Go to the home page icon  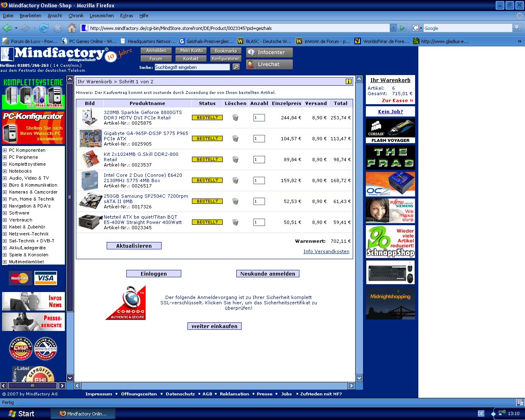tap(72, 28)
